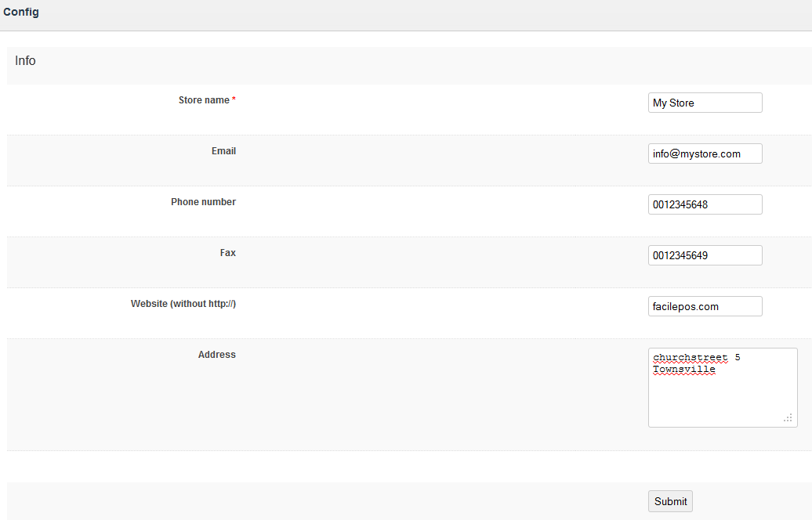
Task: Place cursor at the number 5 in Address
Action: [738, 357]
